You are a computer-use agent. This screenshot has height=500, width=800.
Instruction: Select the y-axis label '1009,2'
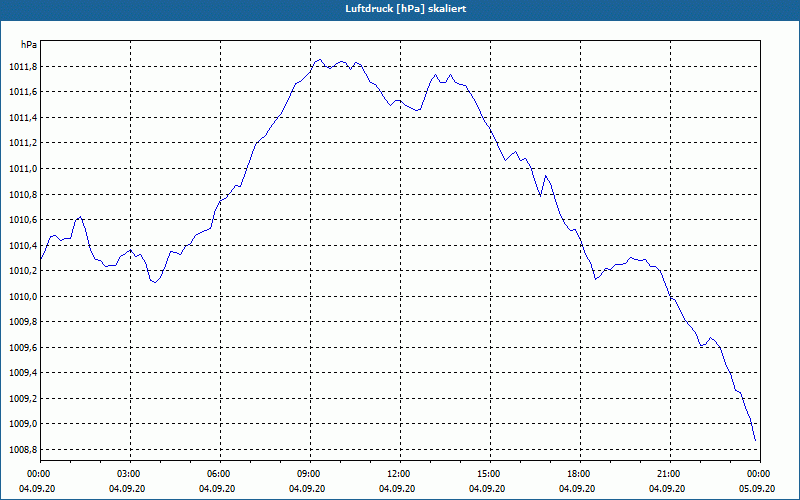(x=23, y=398)
